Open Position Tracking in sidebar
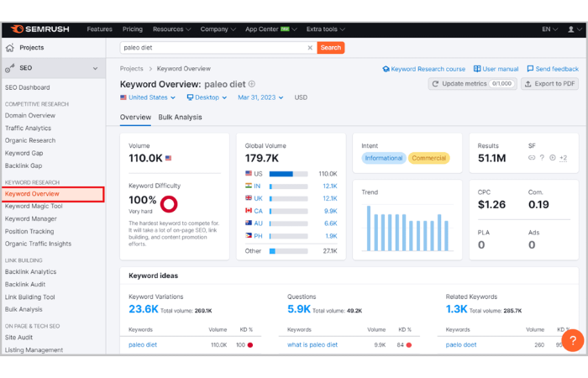The width and height of the screenshot is (588, 378). point(29,231)
